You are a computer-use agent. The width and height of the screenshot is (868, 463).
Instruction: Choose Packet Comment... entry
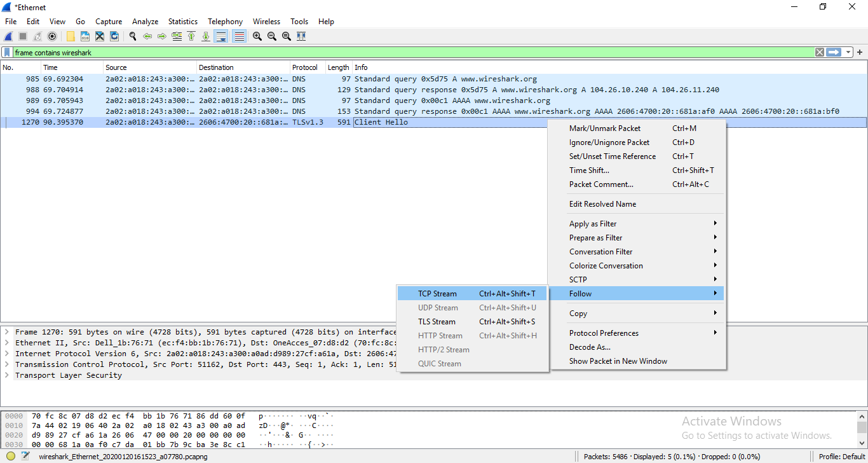[x=636, y=184]
